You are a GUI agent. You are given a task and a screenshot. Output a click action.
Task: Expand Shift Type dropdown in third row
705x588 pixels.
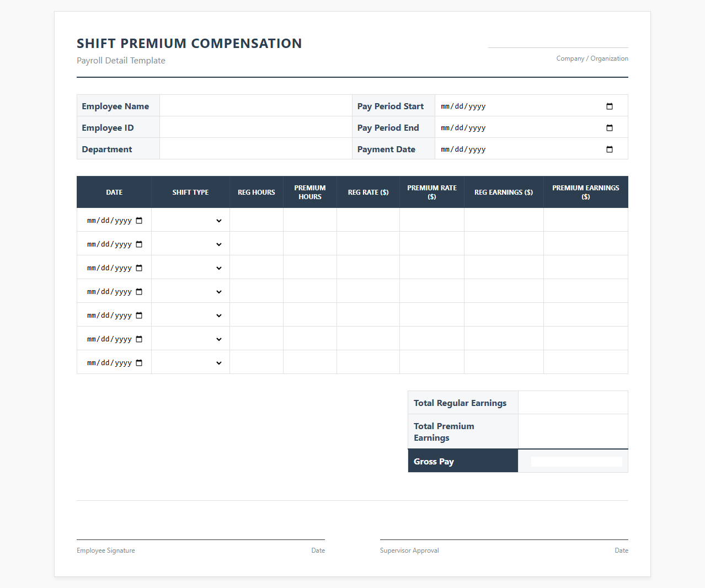[x=190, y=268]
